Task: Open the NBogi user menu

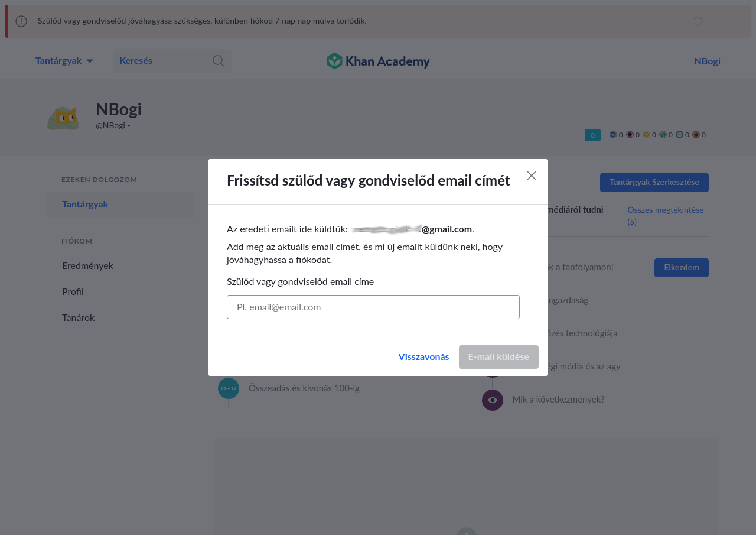Action: (707, 61)
